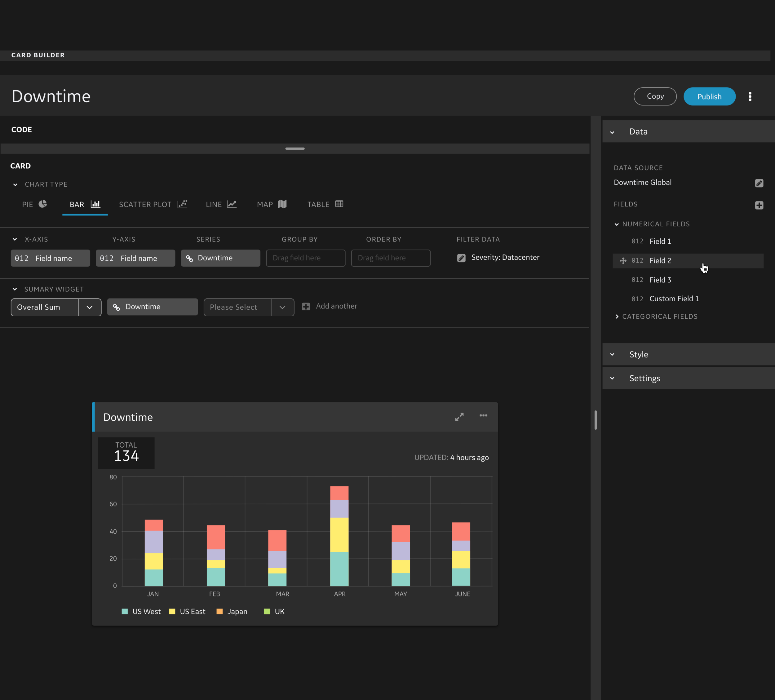Viewport: 775px width, 700px height.
Task: Click the Filter Data edit icon
Action: tap(461, 258)
